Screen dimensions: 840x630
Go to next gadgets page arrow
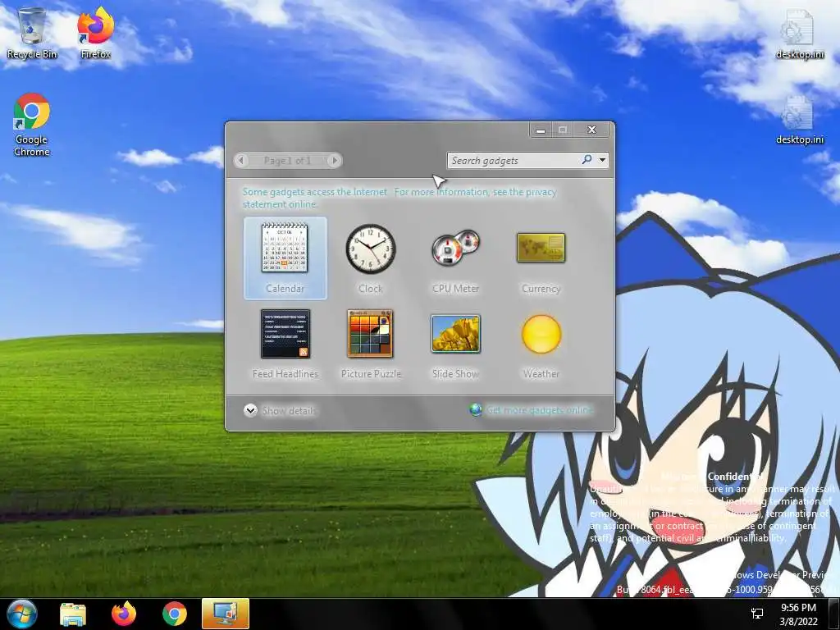(x=335, y=160)
